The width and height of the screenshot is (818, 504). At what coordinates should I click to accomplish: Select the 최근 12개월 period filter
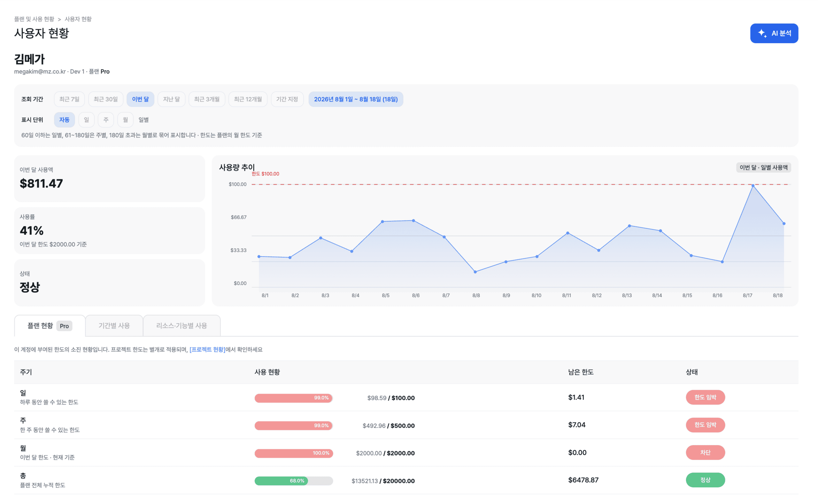click(248, 99)
